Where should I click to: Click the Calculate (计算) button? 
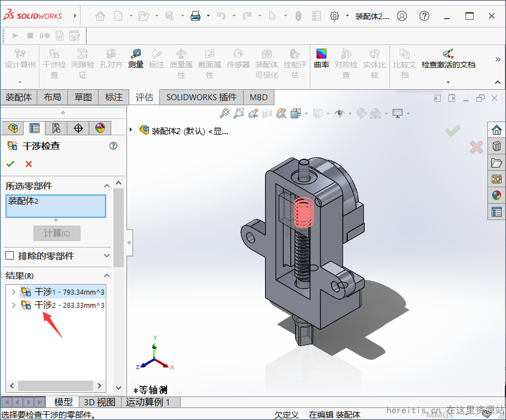57,233
